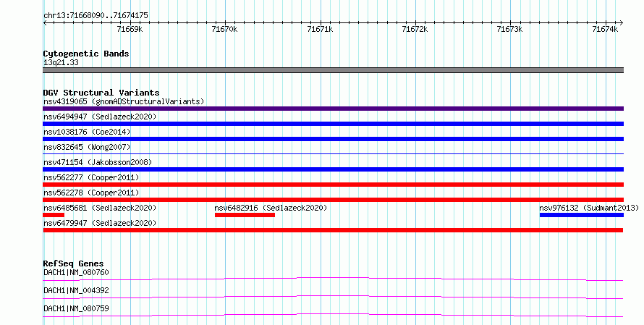Viewport: 644px width, 325px height.
Task: Click the DACH1|NM_080759 gene label
Action: (76, 308)
